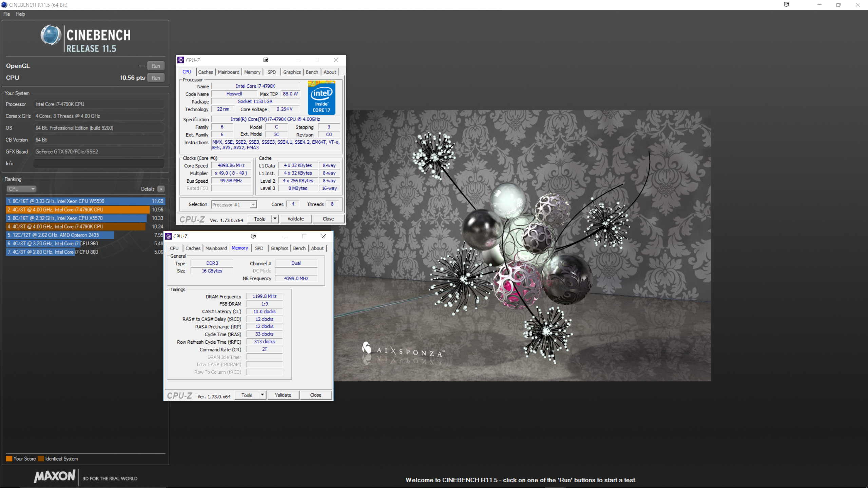Click Tools button in lower CPU-Z
Screen dimensions: 868x488
[x=247, y=395]
